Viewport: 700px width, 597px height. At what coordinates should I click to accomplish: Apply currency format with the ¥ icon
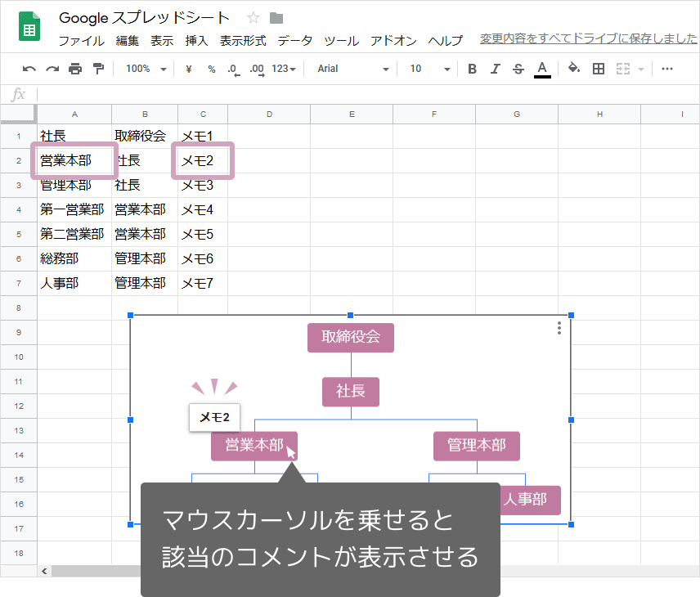click(187, 69)
